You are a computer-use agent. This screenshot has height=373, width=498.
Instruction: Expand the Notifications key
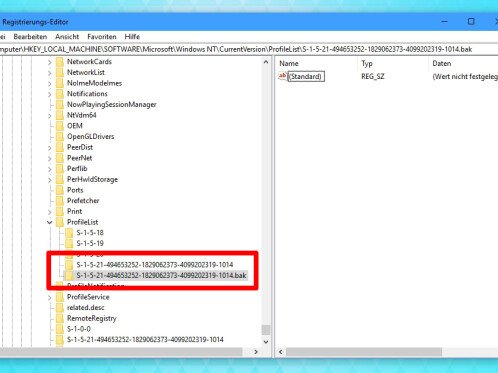click(49, 94)
